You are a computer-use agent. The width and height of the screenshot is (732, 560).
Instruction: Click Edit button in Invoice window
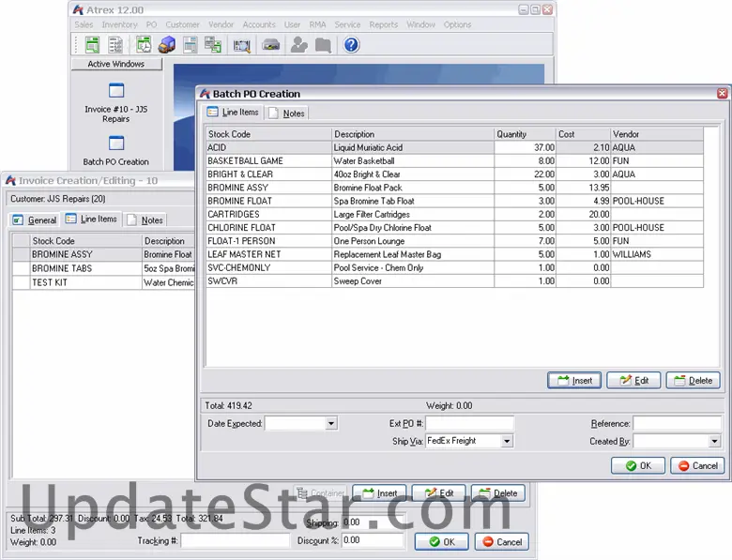(439, 493)
